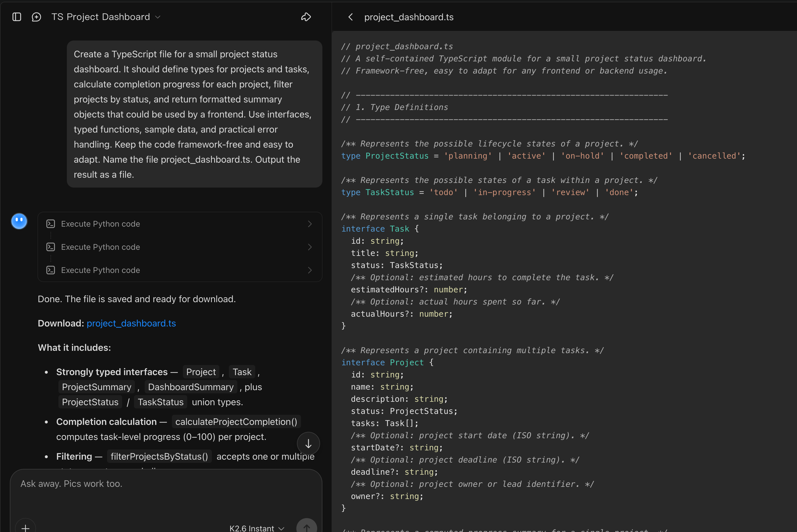Viewport: 797px width, 532px height.
Task: Expand the third Execute Python code row
Action: point(180,270)
